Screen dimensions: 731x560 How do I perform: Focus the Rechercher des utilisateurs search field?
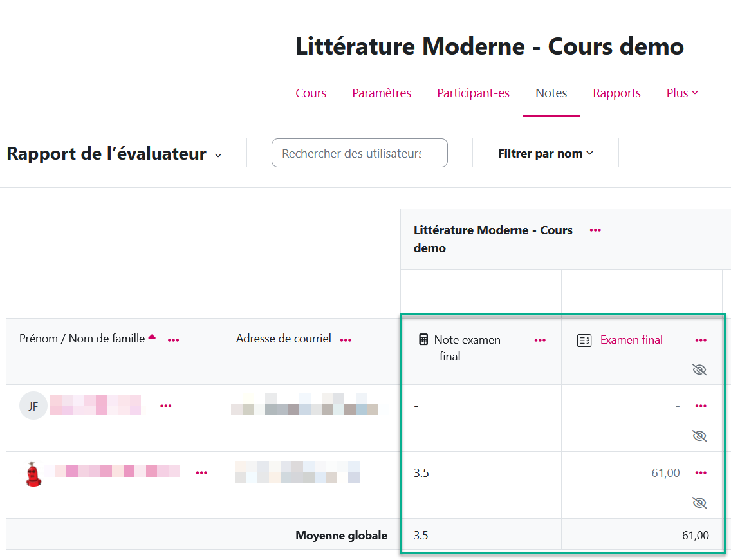tap(359, 153)
